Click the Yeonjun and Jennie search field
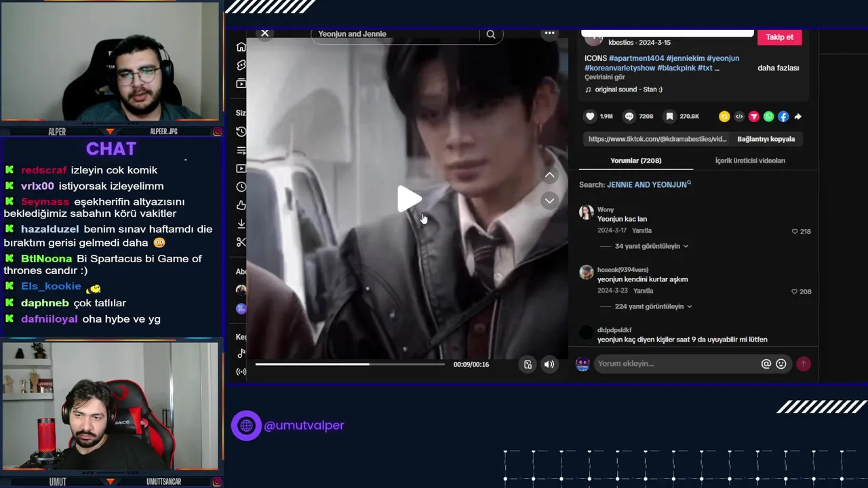 click(x=397, y=34)
